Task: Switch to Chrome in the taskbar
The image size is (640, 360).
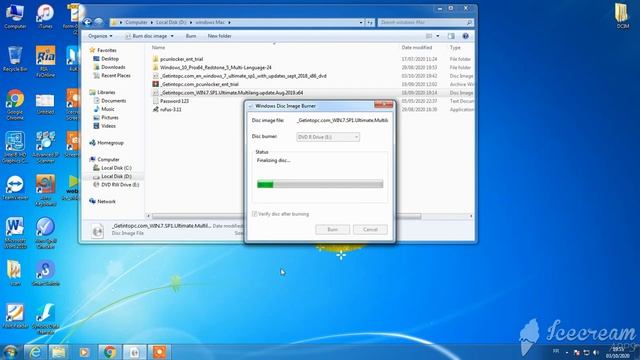Action: pos(109,352)
